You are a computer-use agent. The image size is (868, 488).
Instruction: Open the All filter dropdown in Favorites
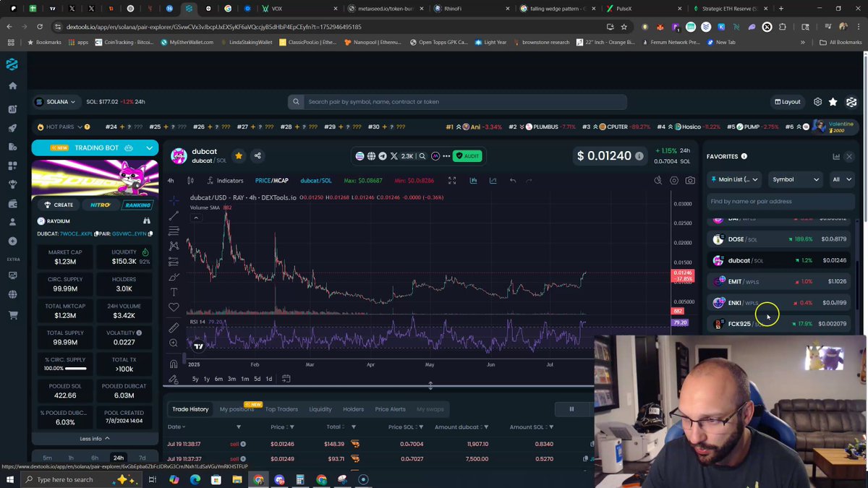pos(842,179)
